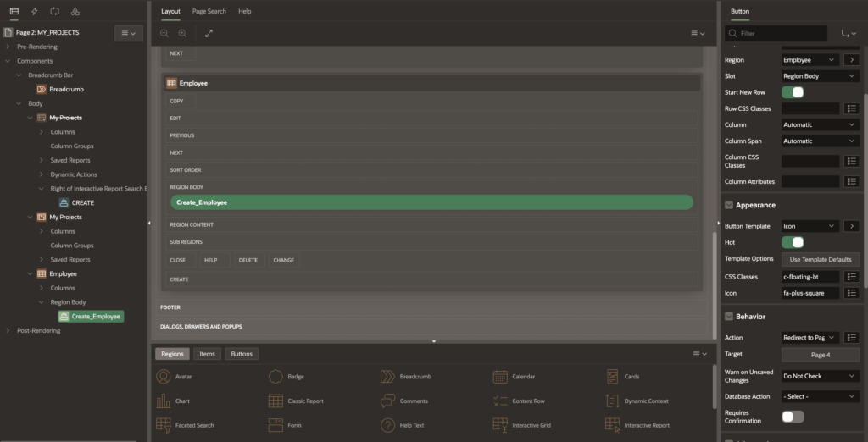The height and width of the screenshot is (442, 868).
Task: Open the Button Template dropdown
Action: [x=810, y=226]
